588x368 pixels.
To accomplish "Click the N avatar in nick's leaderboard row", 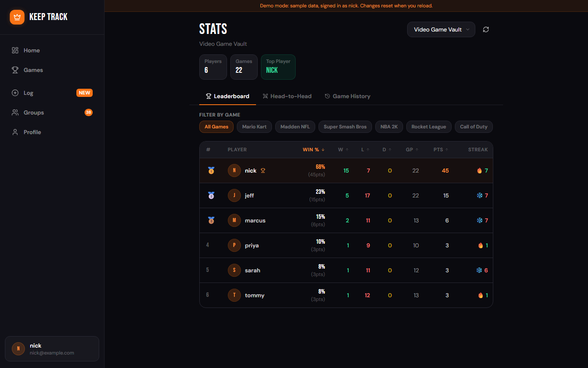I will 234,171.
